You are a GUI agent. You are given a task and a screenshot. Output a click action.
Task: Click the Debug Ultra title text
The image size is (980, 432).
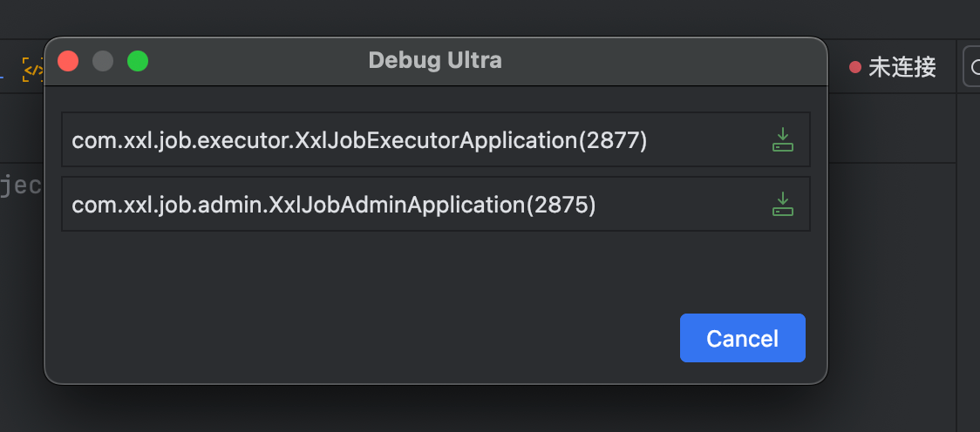click(435, 60)
